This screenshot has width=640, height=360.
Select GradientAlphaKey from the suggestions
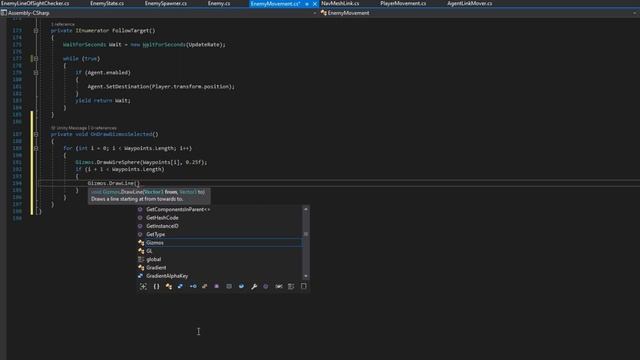pyautogui.click(x=167, y=276)
